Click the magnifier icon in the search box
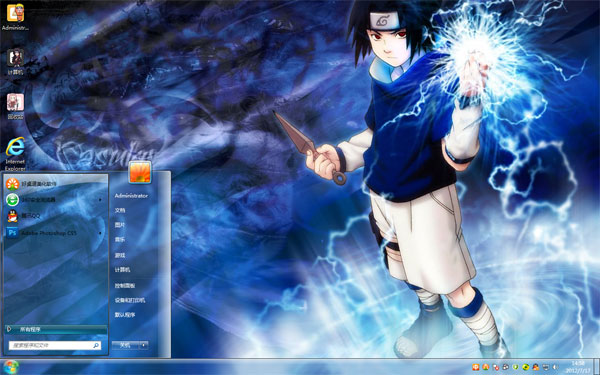600x375 pixels. pyautogui.click(x=96, y=346)
